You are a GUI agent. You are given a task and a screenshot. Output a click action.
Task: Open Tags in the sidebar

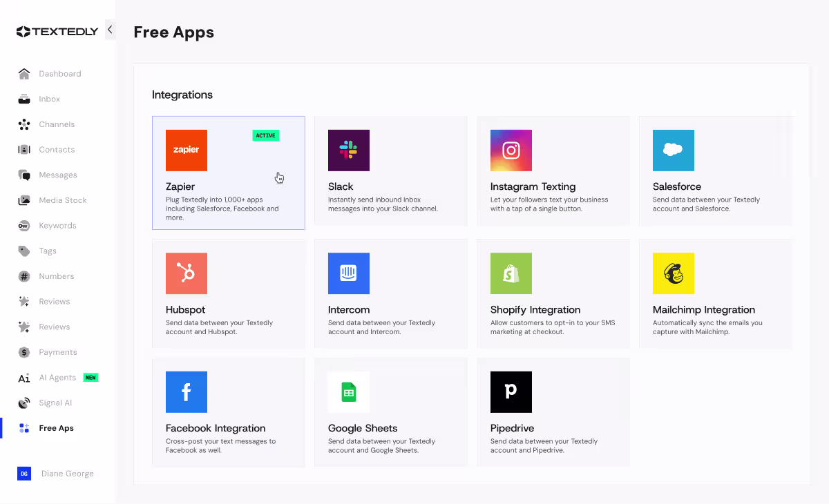48,251
